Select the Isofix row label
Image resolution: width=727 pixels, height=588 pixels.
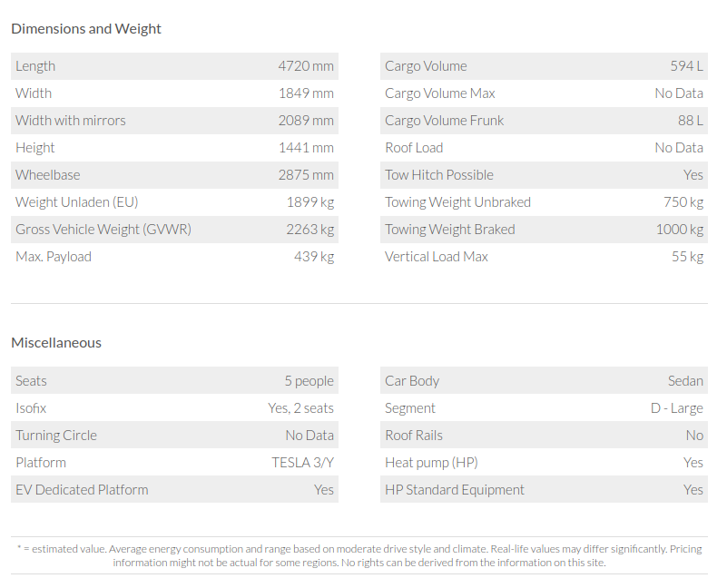click(31, 408)
